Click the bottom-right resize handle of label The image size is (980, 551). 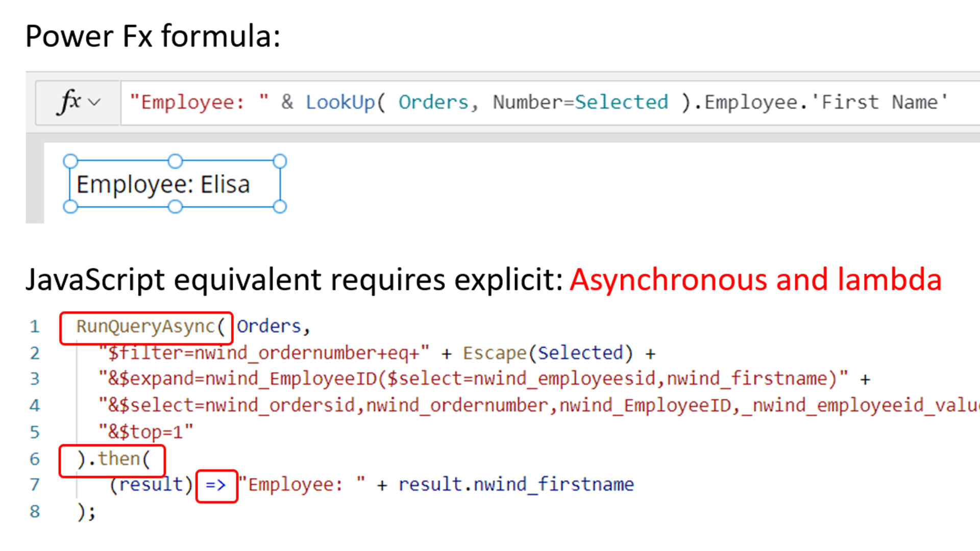pyautogui.click(x=280, y=207)
